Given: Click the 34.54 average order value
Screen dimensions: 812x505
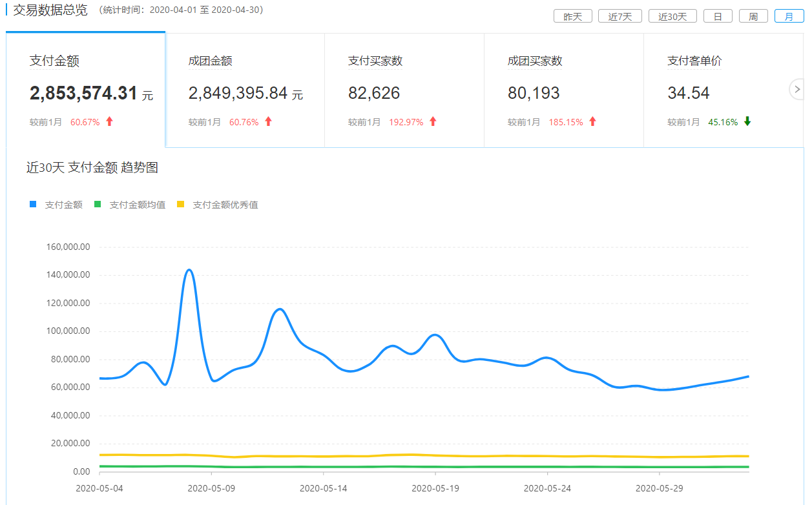Looking at the screenshot, I should coord(689,93).
